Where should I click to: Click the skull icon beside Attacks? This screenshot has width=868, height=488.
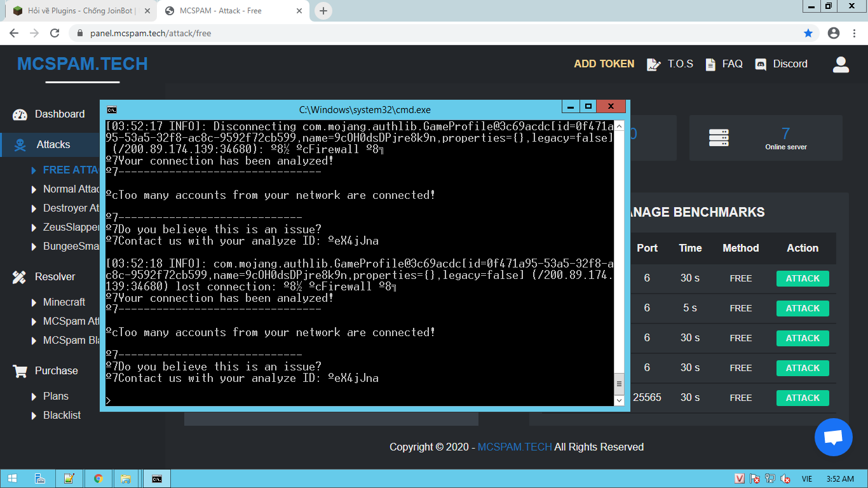[20, 145]
